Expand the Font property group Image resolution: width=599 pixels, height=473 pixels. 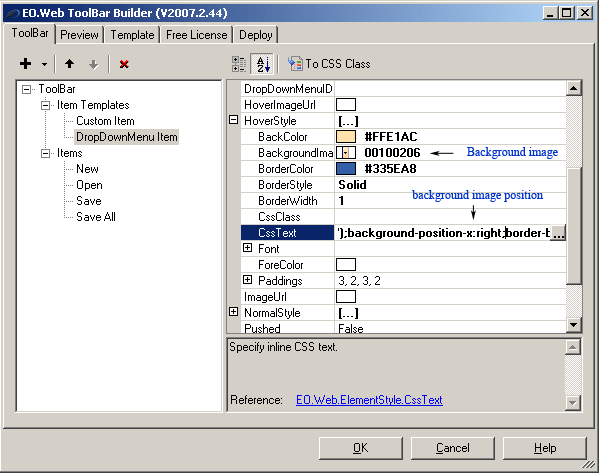coord(248,248)
